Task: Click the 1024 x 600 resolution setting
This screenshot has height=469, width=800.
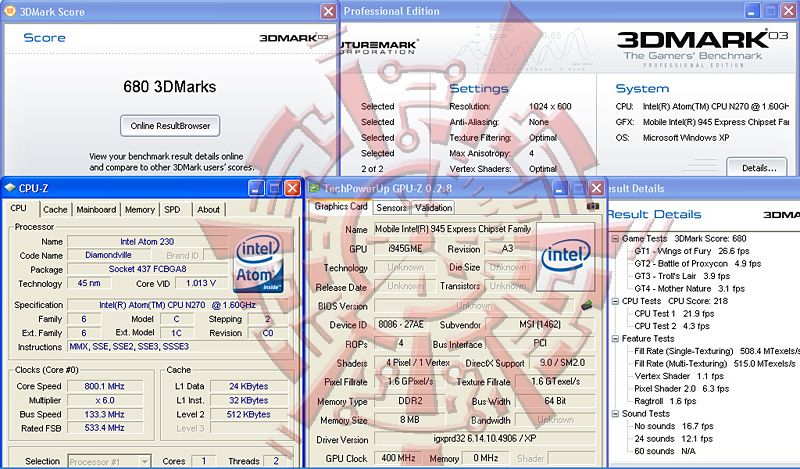Action: [550, 107]
